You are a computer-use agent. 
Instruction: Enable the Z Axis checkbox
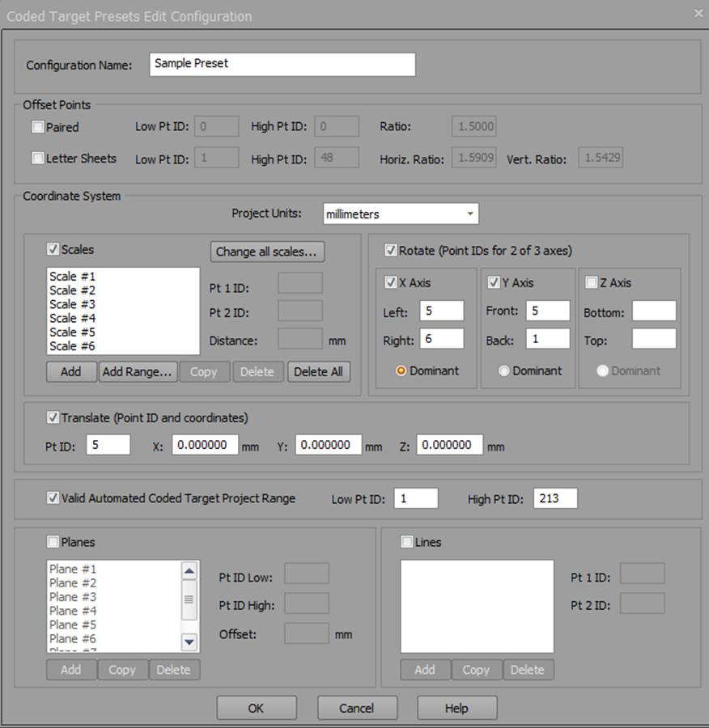[591, 282]
